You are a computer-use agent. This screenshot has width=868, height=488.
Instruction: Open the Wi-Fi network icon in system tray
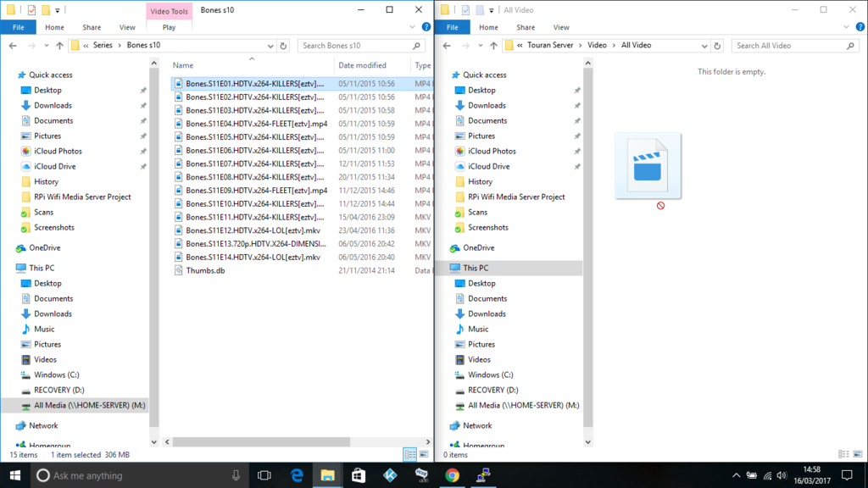(767, 475)
